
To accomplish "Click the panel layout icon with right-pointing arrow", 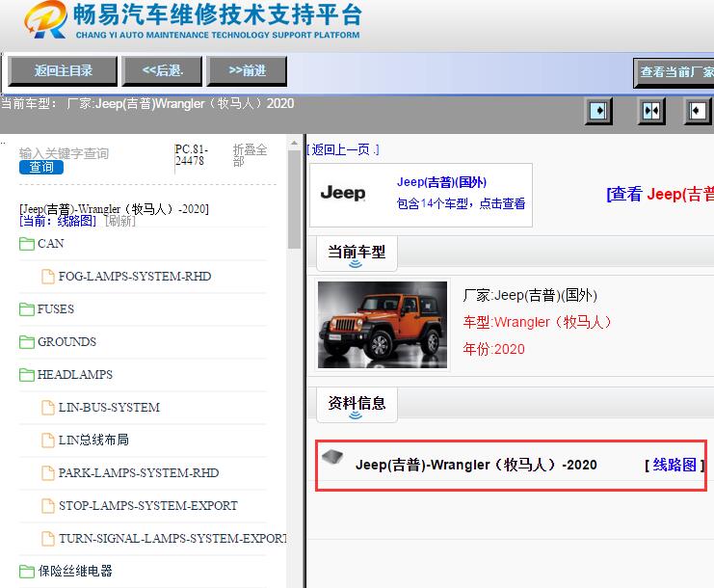I will click(x=598, y=111).
